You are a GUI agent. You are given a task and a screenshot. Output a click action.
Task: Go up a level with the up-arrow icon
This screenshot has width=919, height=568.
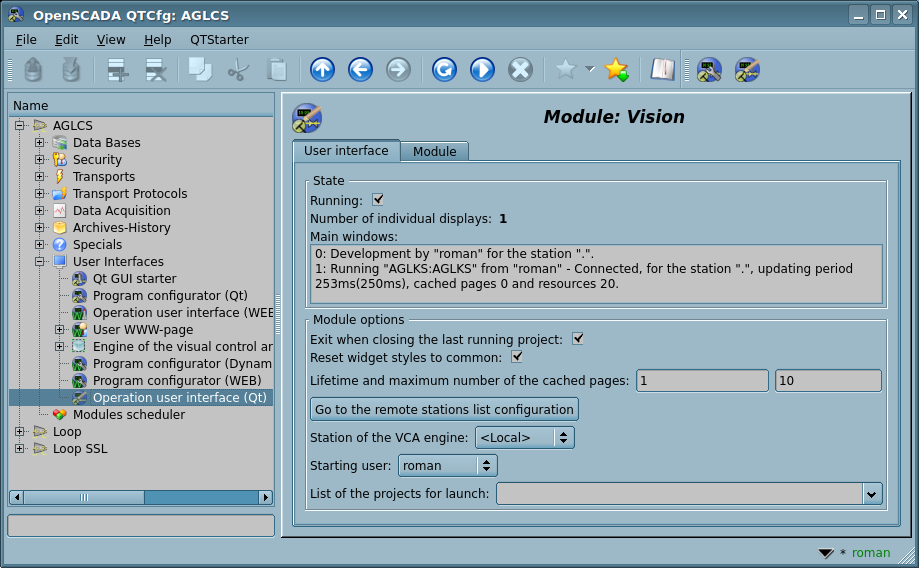coord(322,70)
